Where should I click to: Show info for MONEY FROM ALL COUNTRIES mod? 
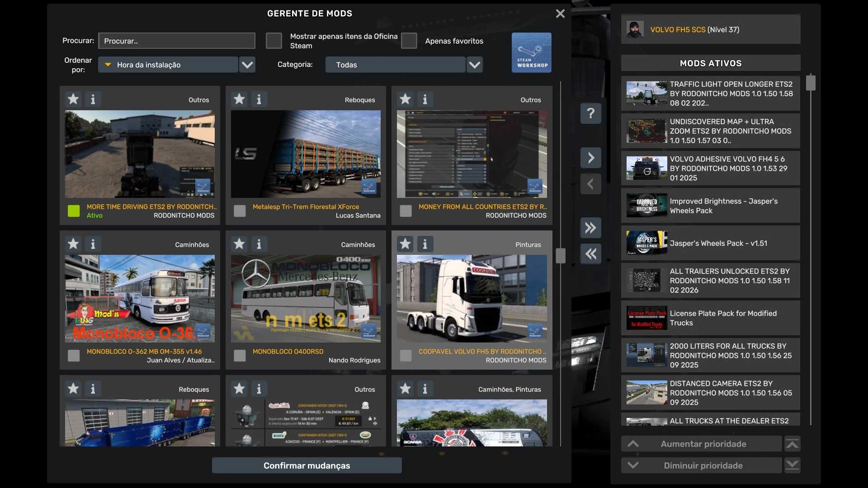[425, 99]
